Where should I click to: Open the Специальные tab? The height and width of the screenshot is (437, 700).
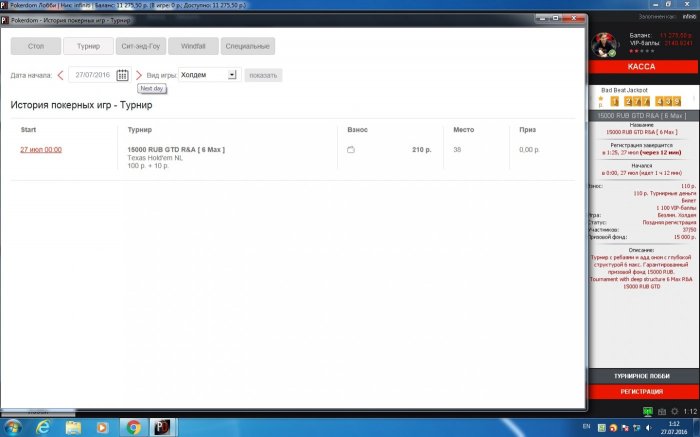tap(247, 46)
